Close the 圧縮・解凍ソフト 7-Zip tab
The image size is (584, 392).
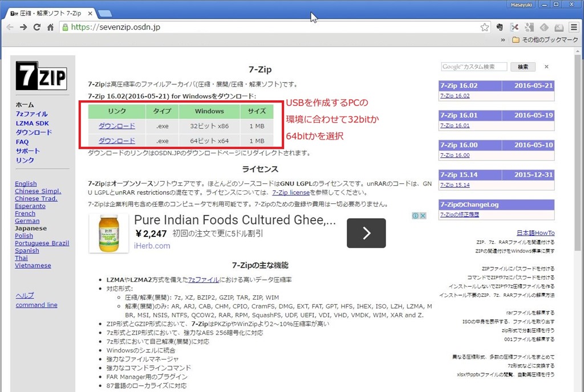90,13
